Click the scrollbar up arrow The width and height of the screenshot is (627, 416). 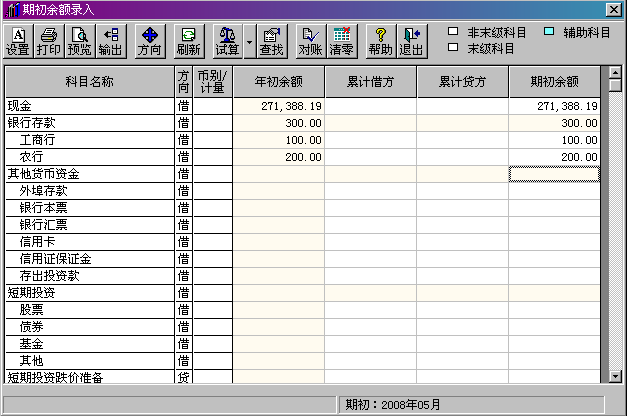tap(615, 72)
